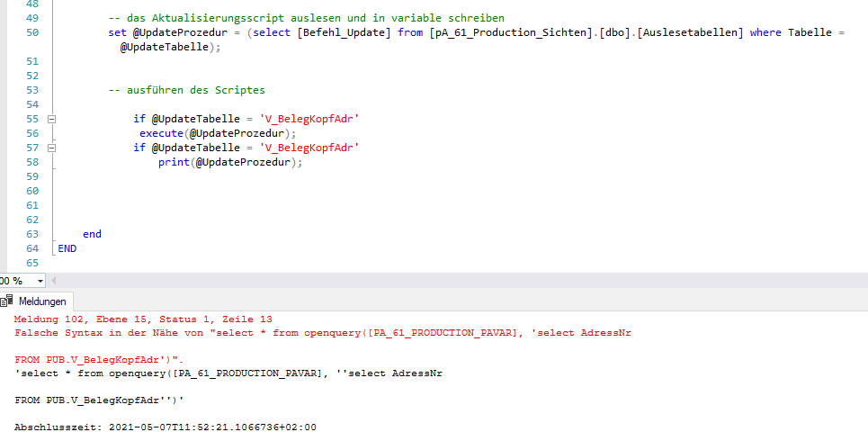
Task: Open the zoom percentage dropdown
Action: pyautogui.click(x=40, y=281)
